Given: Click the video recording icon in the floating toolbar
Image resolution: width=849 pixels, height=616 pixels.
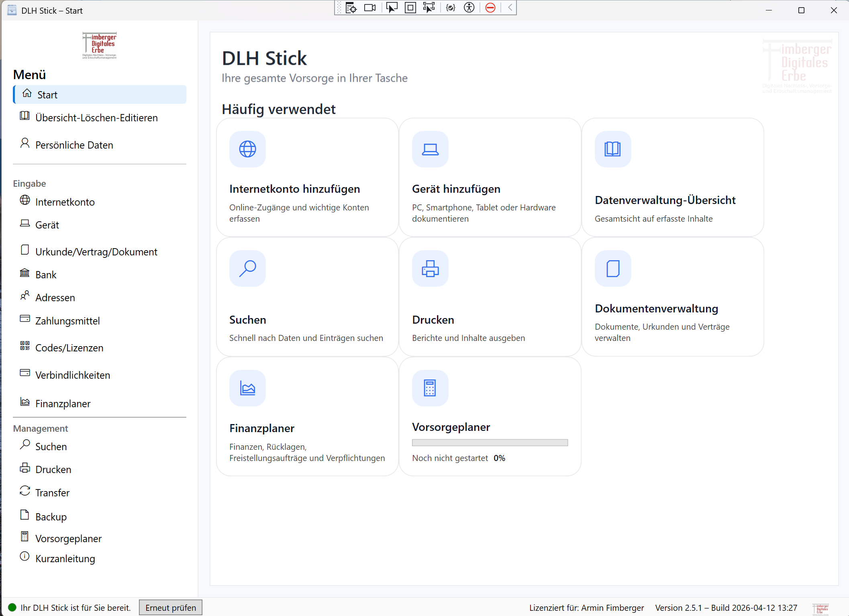Looking at the screenshot, I should 369,7.
